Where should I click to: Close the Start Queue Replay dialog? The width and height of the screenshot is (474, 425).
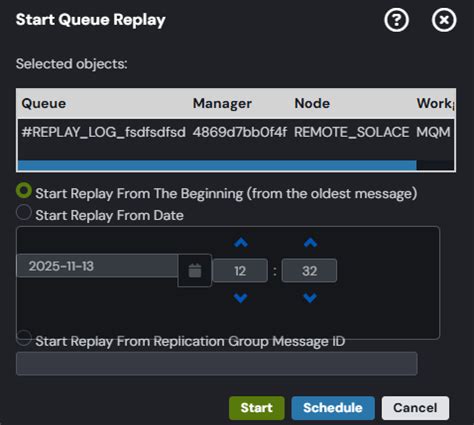click(444, 20)
